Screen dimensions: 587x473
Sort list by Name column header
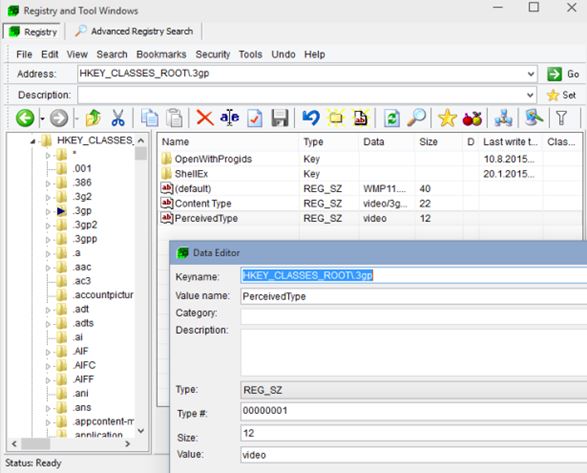pyautogui.click(x=228, y=142)
